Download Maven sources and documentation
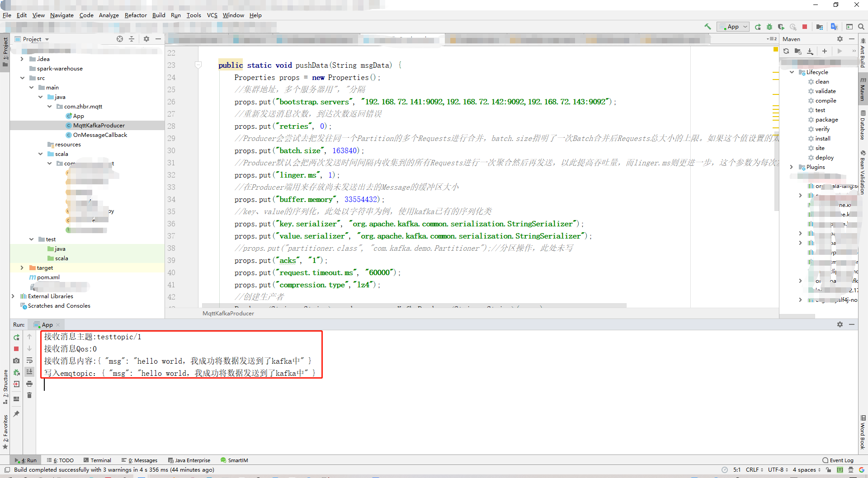868x478 pixels. (x=810, y=51)
